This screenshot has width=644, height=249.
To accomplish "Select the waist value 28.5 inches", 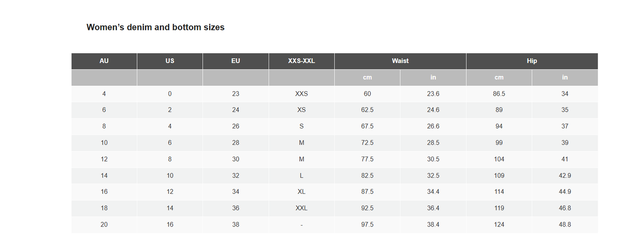I will click(433, 143).
